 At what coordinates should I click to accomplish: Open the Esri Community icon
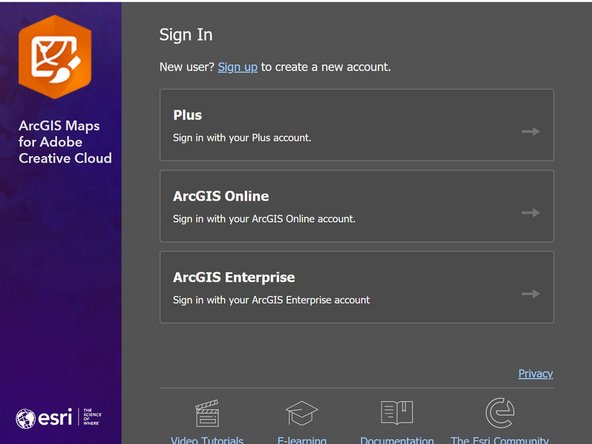point(500,413)
